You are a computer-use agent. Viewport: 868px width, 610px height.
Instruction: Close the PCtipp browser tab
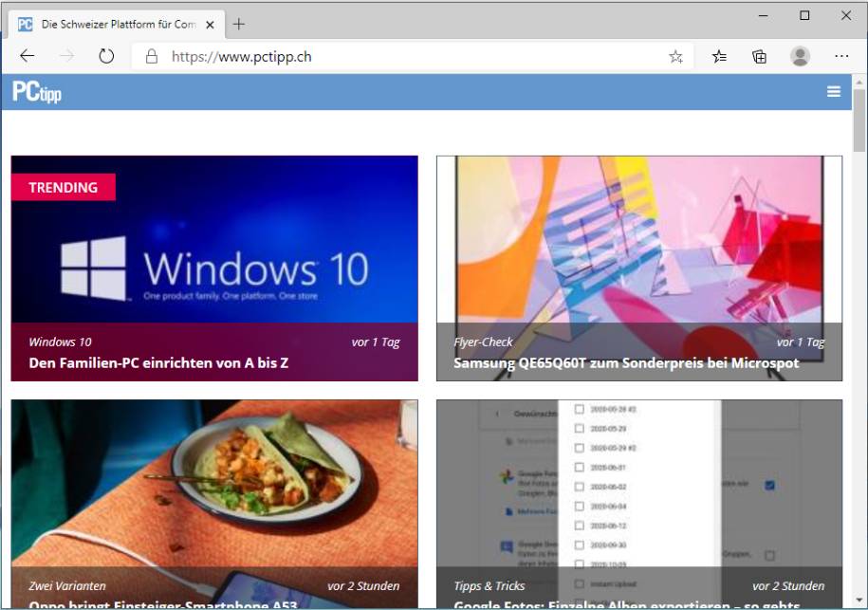(x=210, y=25)
